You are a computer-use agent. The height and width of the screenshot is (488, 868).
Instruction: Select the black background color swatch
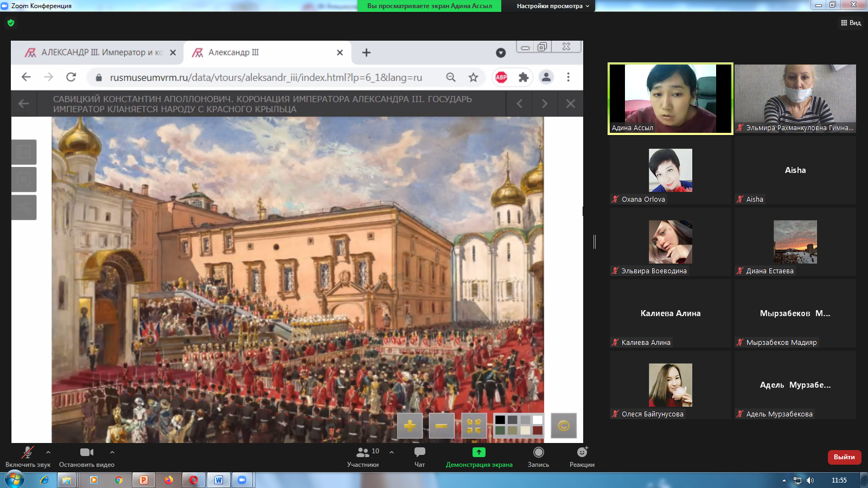point(500,420)
